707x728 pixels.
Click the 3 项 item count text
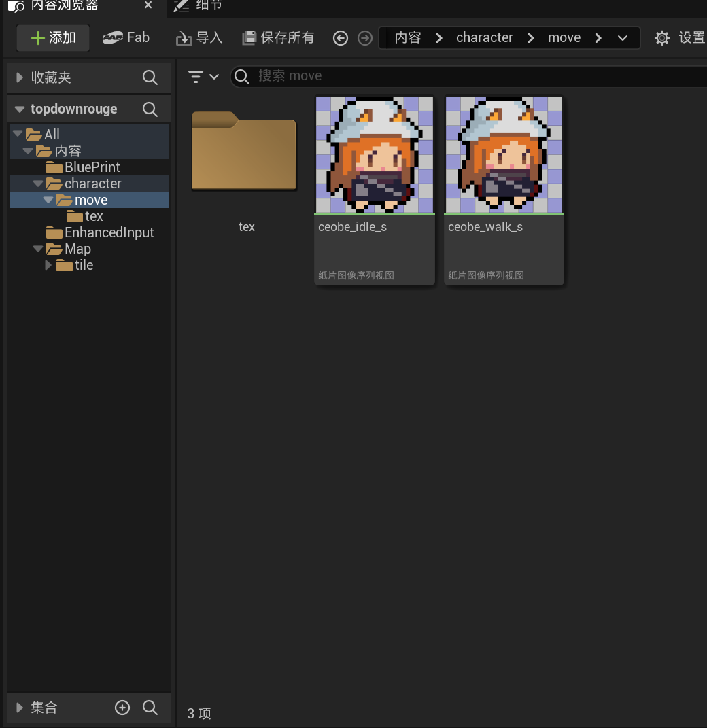point(199,714)
